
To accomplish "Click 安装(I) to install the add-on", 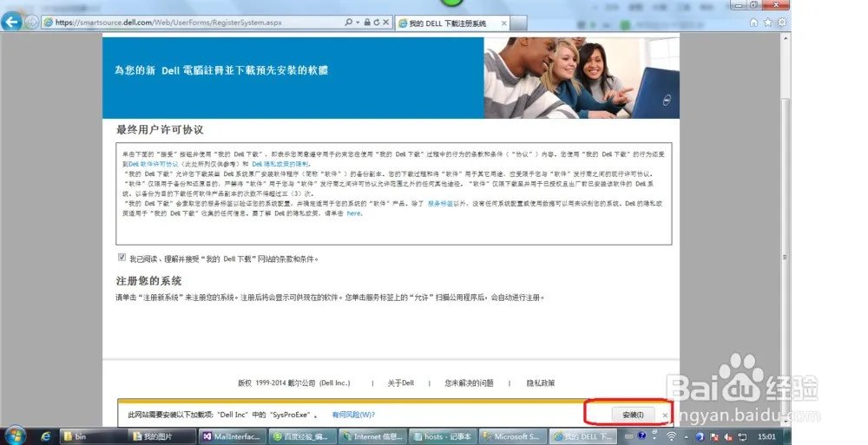I will click(x=634, y=415).
